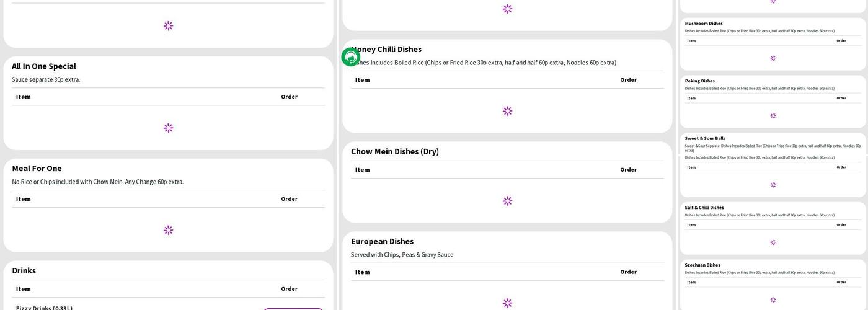The height and width of the screenshot is (310, 868).
Task: Click the loading spinner under Meal For One
Action: (x=168, y=230)
